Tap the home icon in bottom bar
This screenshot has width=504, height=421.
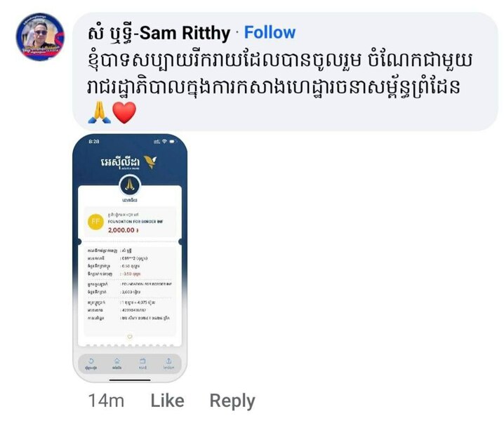117,361
